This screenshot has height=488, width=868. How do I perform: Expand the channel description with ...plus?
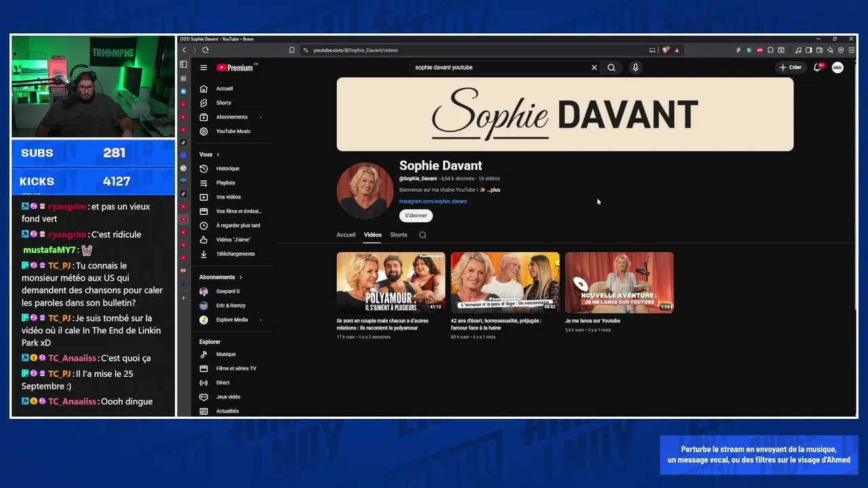pos(494,190)
